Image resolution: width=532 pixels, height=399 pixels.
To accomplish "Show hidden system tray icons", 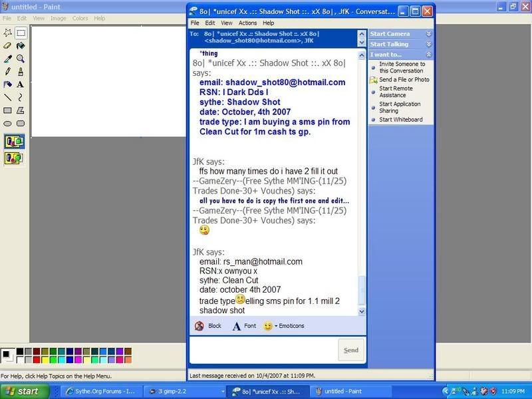I will (x=446, y=391).
